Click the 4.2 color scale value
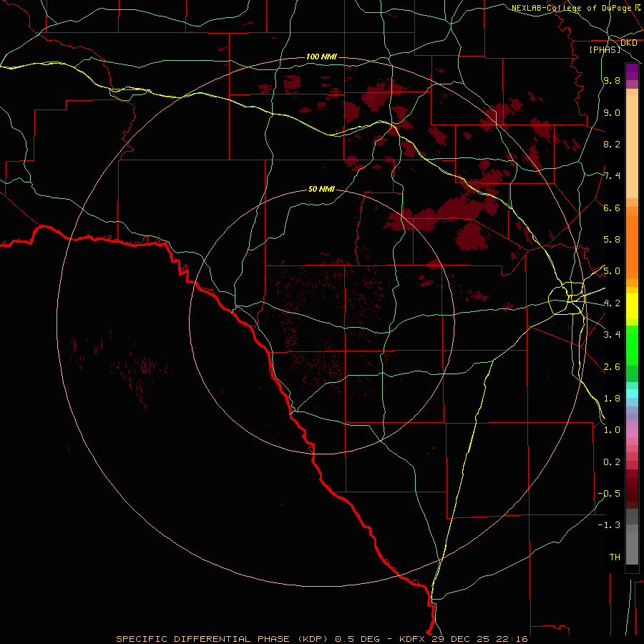 click(612, 303)
